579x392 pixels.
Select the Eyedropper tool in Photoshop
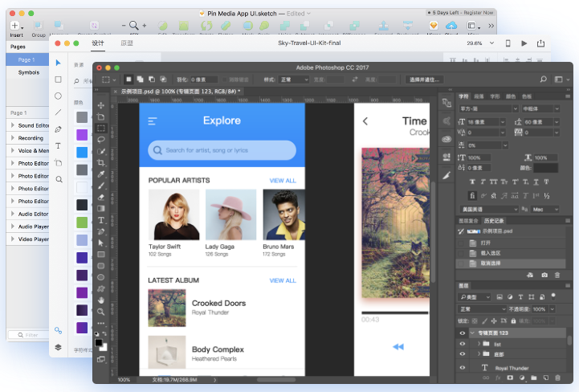pyautogui.click(x=101, y=174)
